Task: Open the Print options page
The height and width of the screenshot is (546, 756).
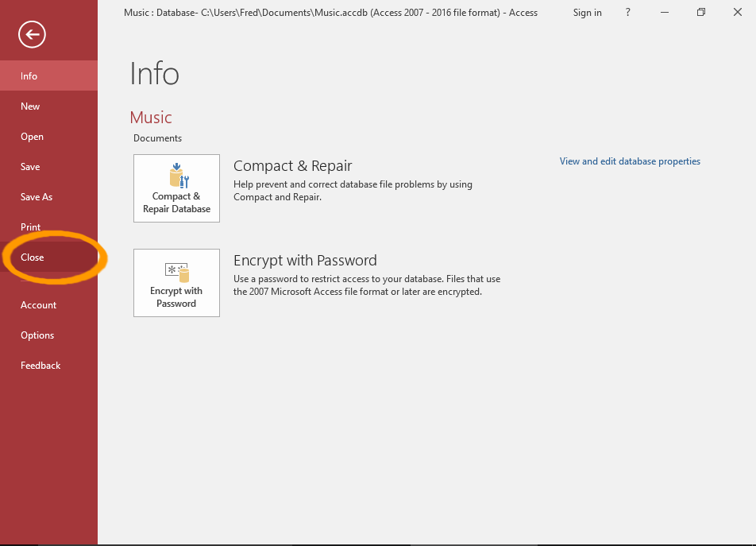Action: 30,227
